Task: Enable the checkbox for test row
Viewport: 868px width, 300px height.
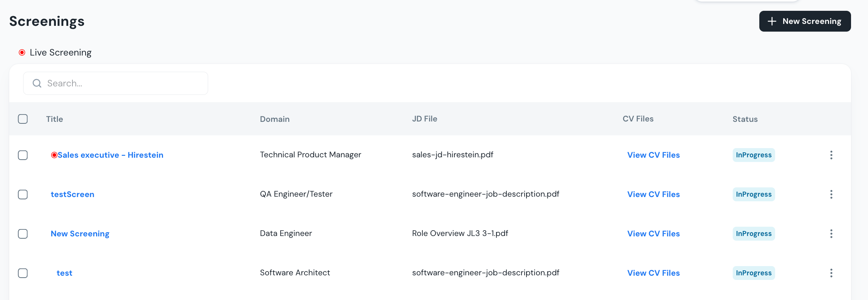Action: [x=23, y=273]
